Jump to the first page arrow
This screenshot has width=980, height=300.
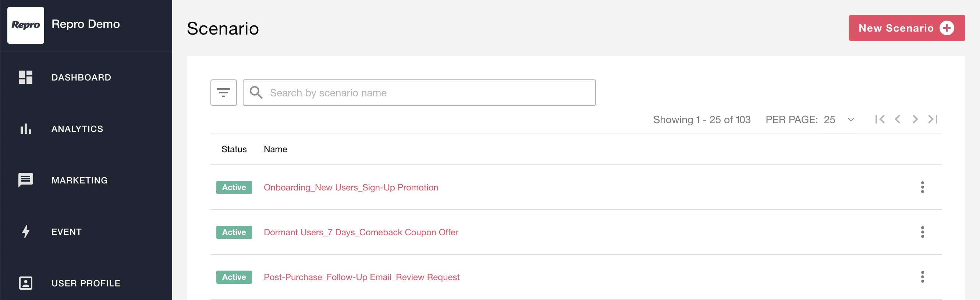click(880, 119)
